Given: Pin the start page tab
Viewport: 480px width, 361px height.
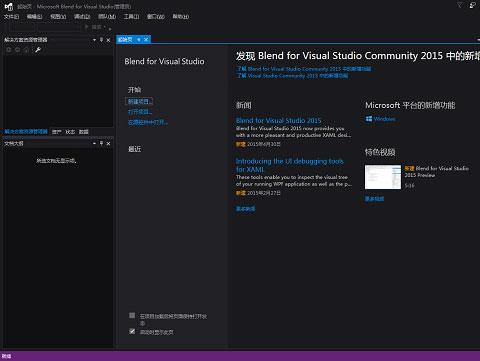Looking at the screenshot, I should [139, 40].
